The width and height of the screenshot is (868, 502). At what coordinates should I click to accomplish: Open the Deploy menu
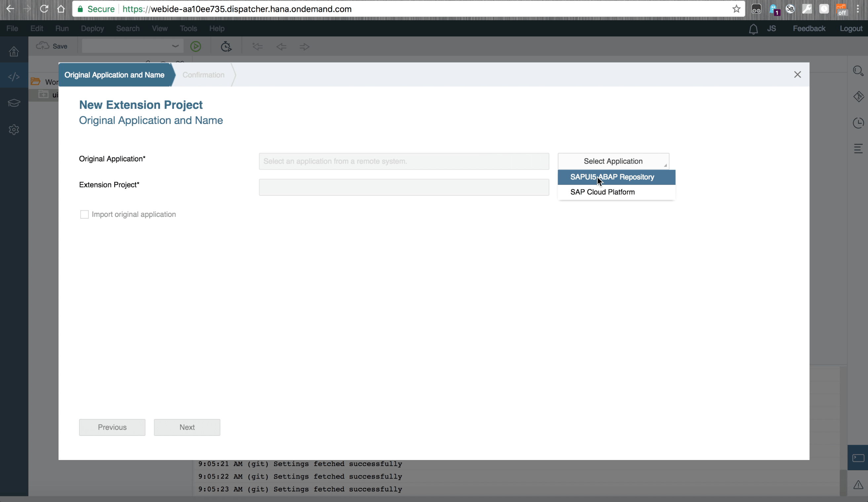(x=92, y=28)
